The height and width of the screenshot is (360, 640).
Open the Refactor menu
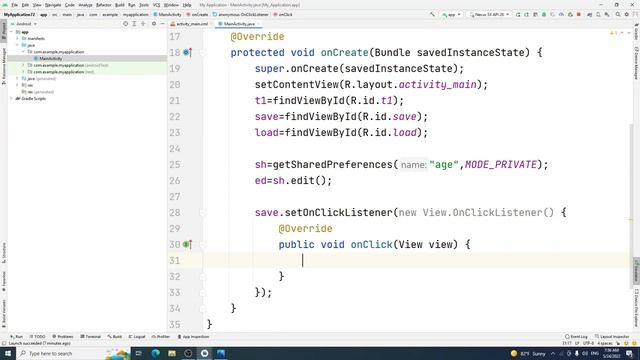point(103,5)
